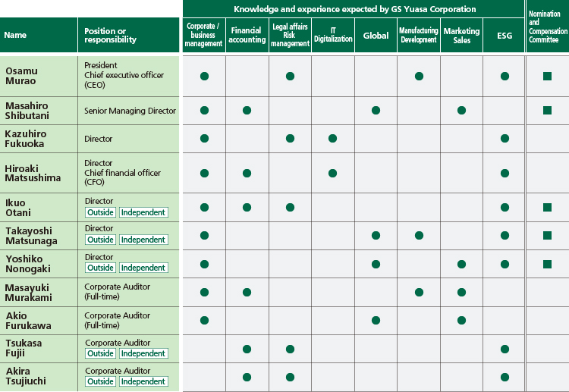Click Tsukasa Fujii's Outside tag

pyautogui.click(x=100, y=353)
